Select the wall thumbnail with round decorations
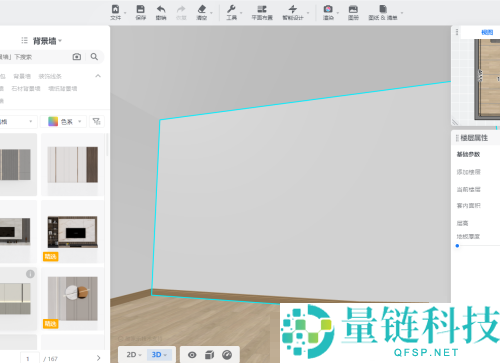 point(73,299)
